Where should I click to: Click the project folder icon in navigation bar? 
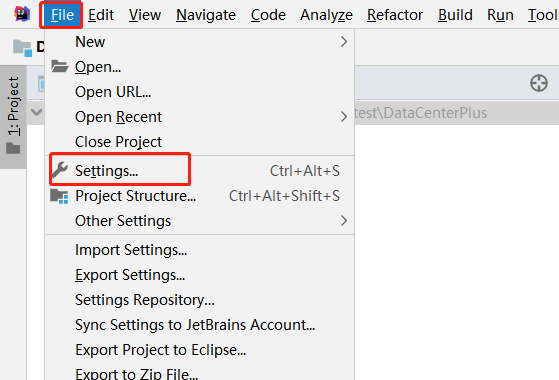click(x=22, y=48)
